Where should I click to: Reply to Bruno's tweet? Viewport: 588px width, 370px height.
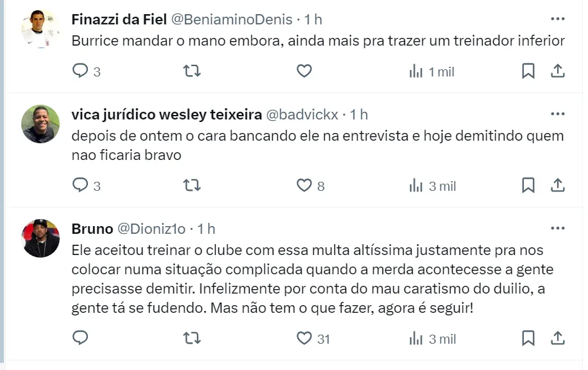click(80, 338)
